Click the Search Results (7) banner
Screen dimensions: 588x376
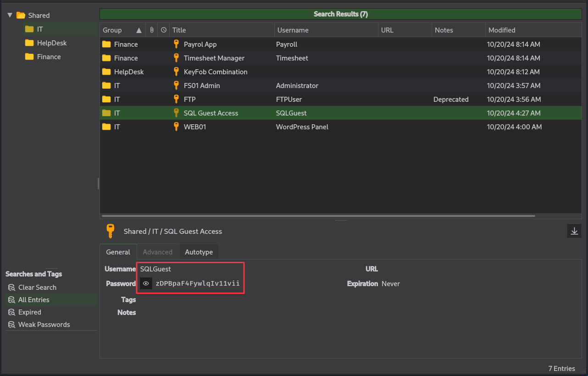[x=341, y=14]
